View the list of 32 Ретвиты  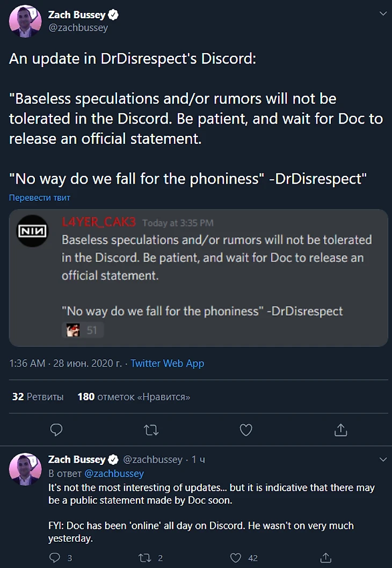pyautogui.click(x=38, y=397)
